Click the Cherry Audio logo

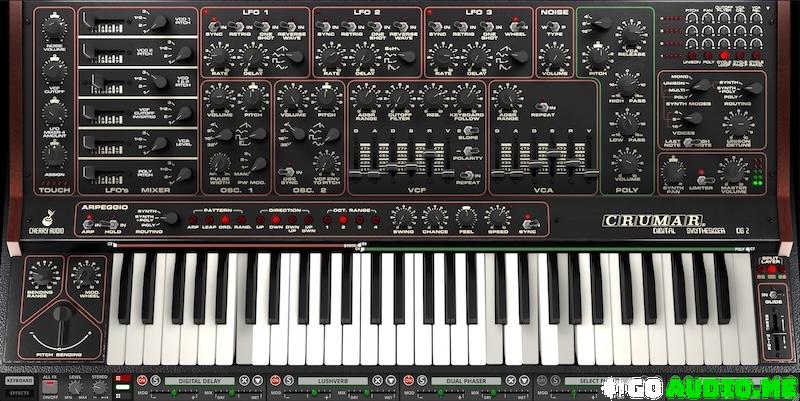click(45, 223)
